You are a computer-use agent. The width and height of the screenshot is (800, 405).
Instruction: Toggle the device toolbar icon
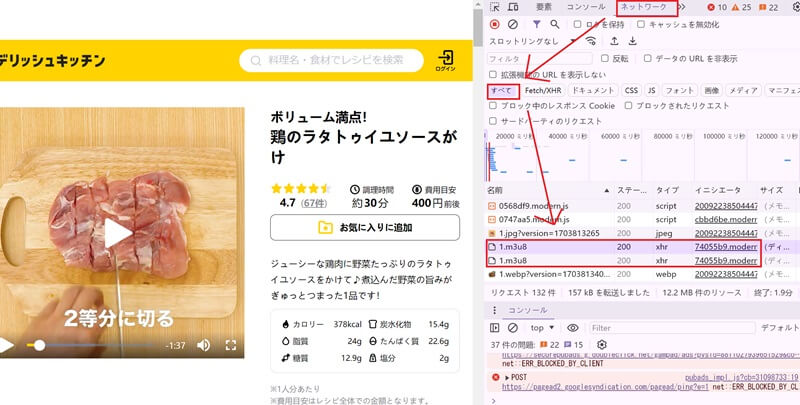click(x=513, y=7)
